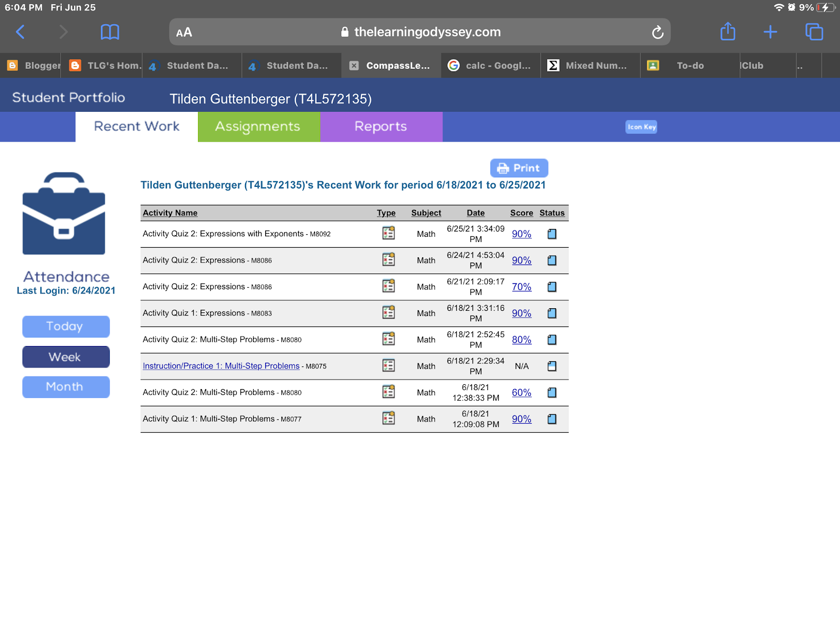The height and width of the screenshot is (630, 840).
Task: Sort by Type column header
Action: 386,213
